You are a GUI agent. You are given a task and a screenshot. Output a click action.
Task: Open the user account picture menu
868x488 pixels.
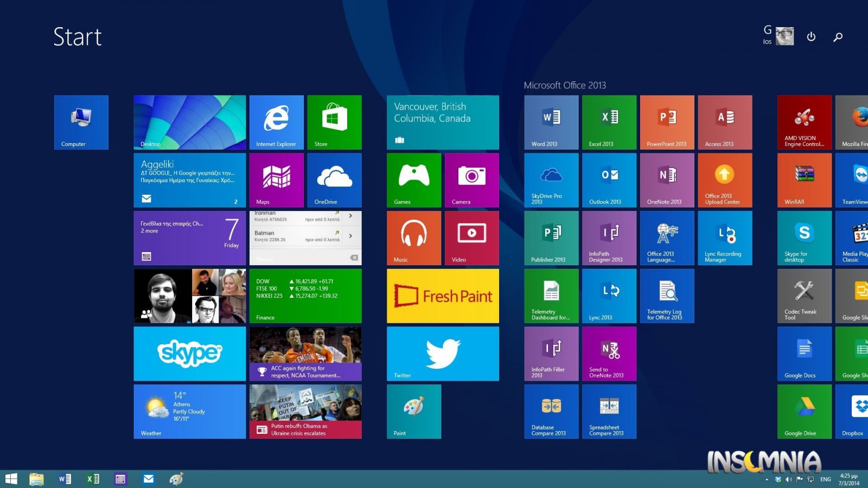784,36
